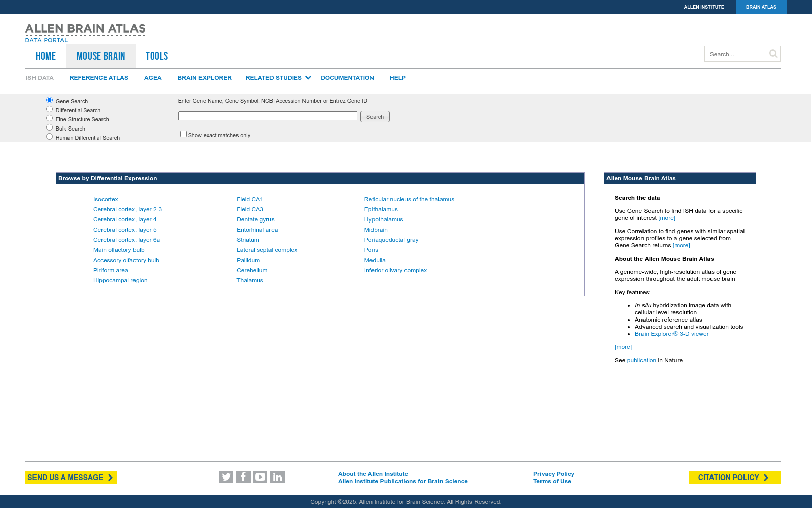Open the Terms of Use footer link
The image size is (812, 508).
[x=552, y=481]
